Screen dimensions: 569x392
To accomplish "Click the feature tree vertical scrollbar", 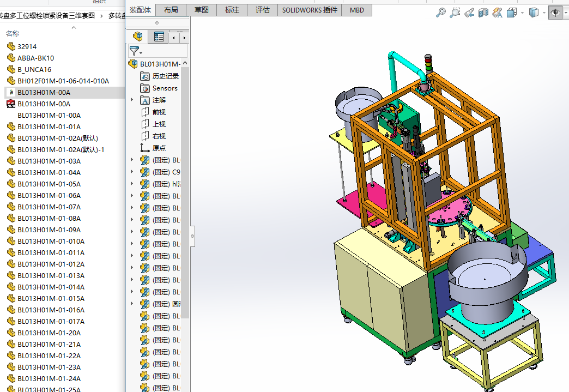I will point(185,191).
